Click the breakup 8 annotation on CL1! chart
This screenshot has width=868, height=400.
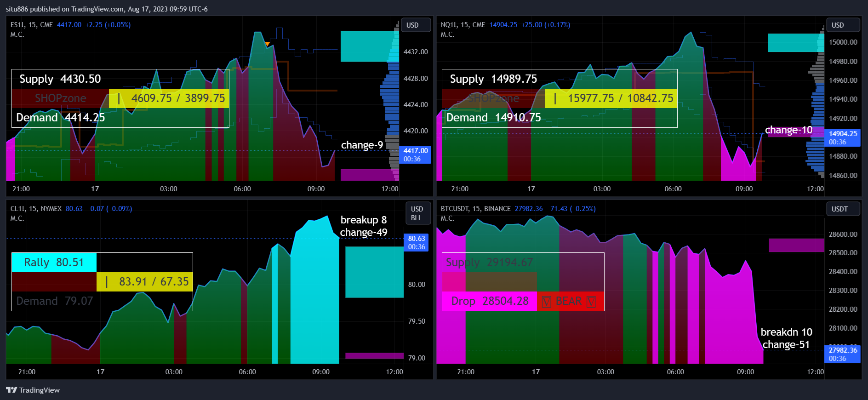(x=364, y=220)
